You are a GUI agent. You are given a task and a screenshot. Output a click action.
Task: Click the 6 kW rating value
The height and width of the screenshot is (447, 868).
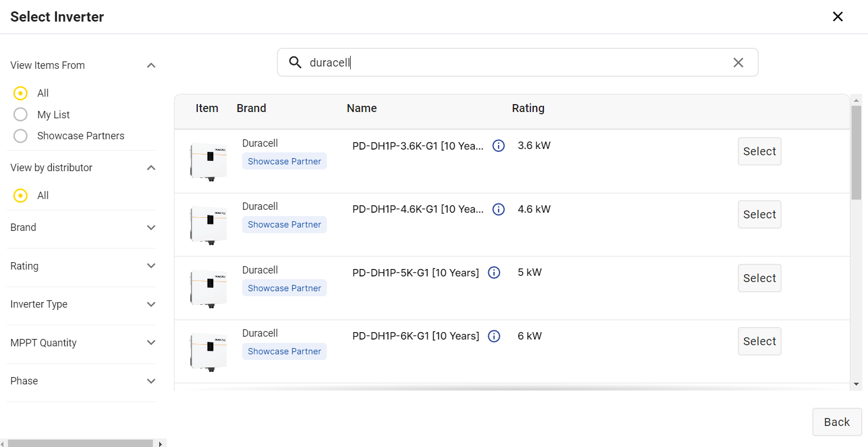pos(529,336)
